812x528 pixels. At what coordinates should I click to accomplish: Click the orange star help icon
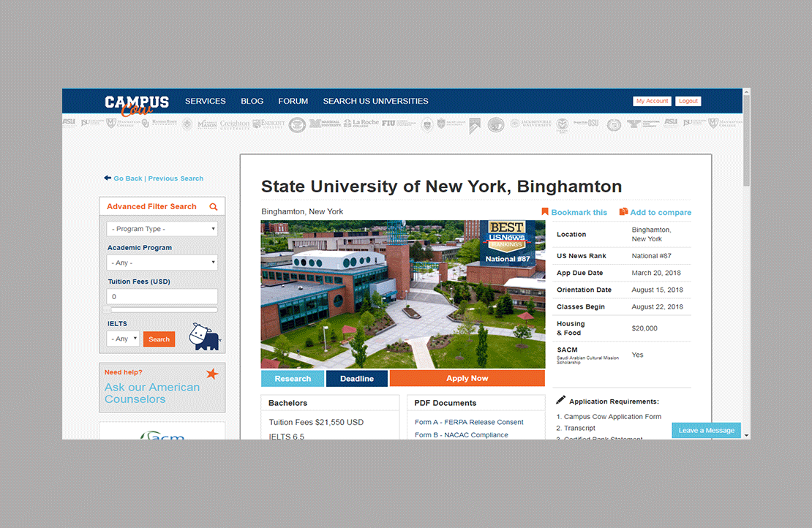[212, 373]
